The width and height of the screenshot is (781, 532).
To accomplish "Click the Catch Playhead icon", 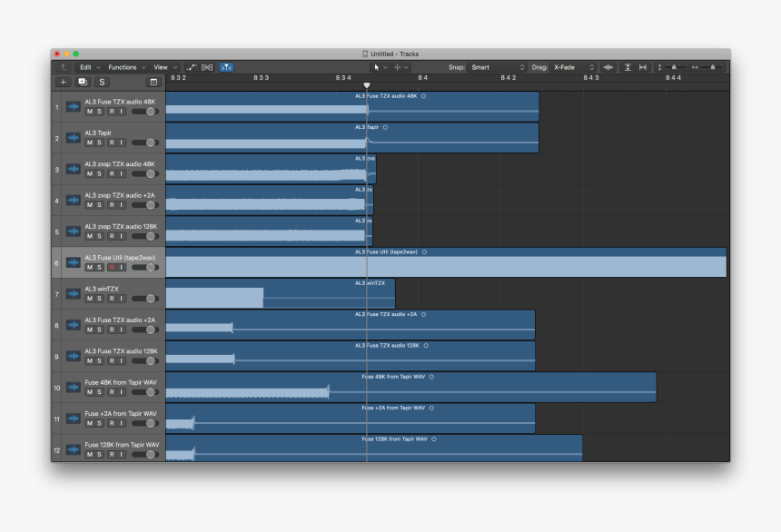I will pyautogui.click(x=225, y=66).
